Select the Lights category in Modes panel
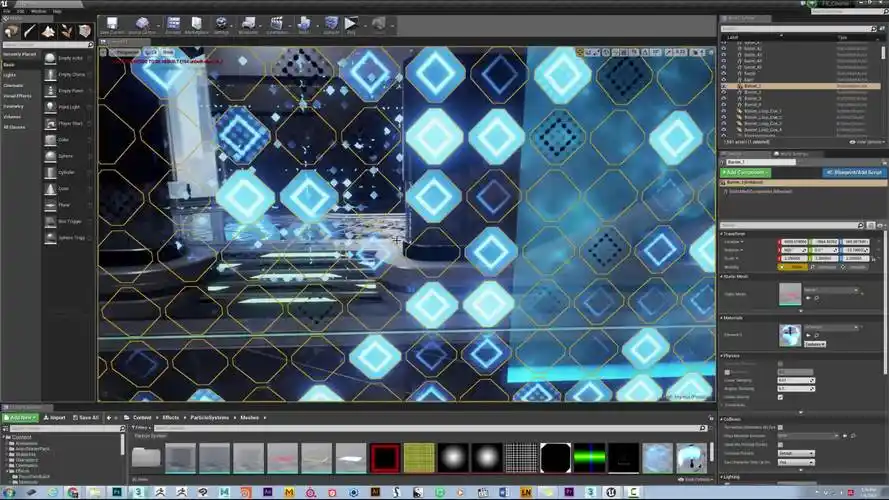 pos(10,75)
